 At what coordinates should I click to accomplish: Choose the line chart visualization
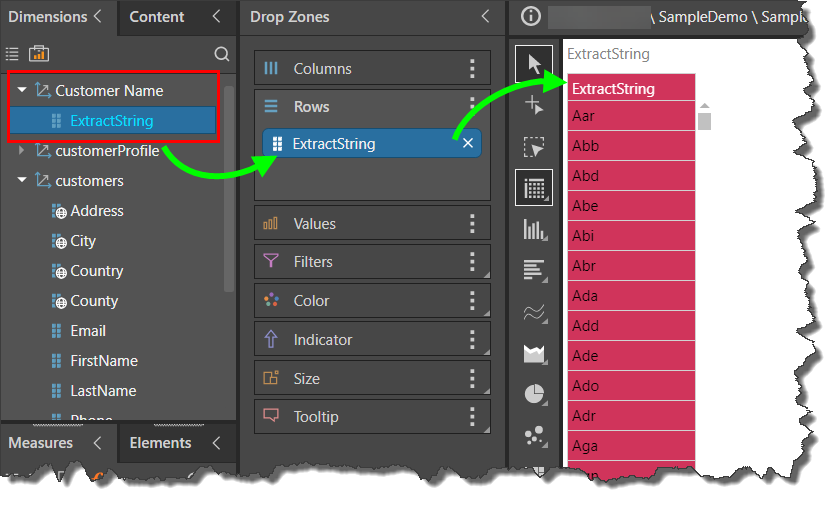click(x=534, y=312)
